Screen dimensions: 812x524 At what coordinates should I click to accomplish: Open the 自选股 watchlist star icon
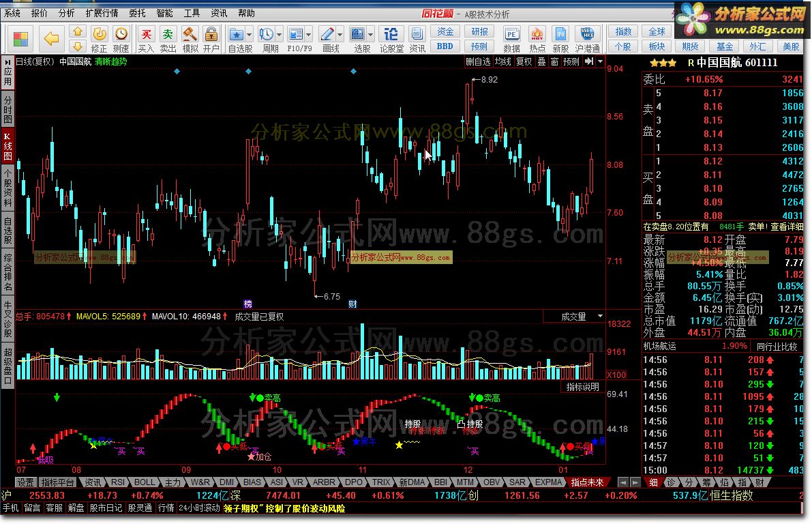(x=237, y=35)
